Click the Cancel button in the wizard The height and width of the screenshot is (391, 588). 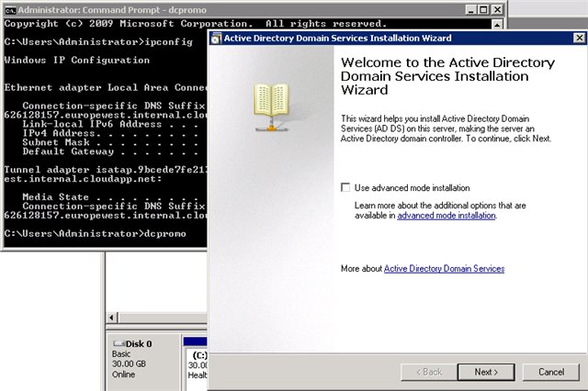pyautogui.click(x=551, y=372)
